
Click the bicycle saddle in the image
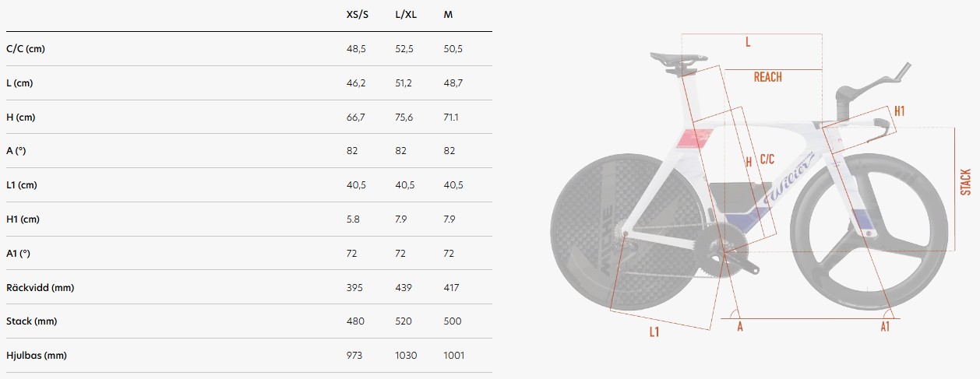point(675,57)
